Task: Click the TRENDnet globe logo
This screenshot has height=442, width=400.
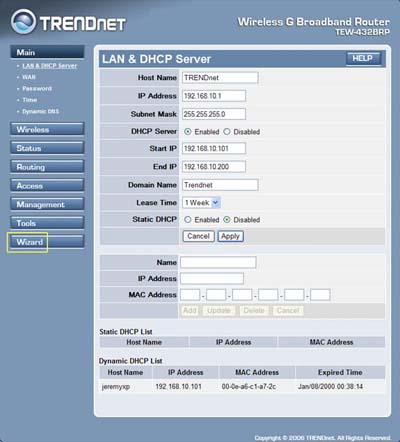Action: [23, 22]
